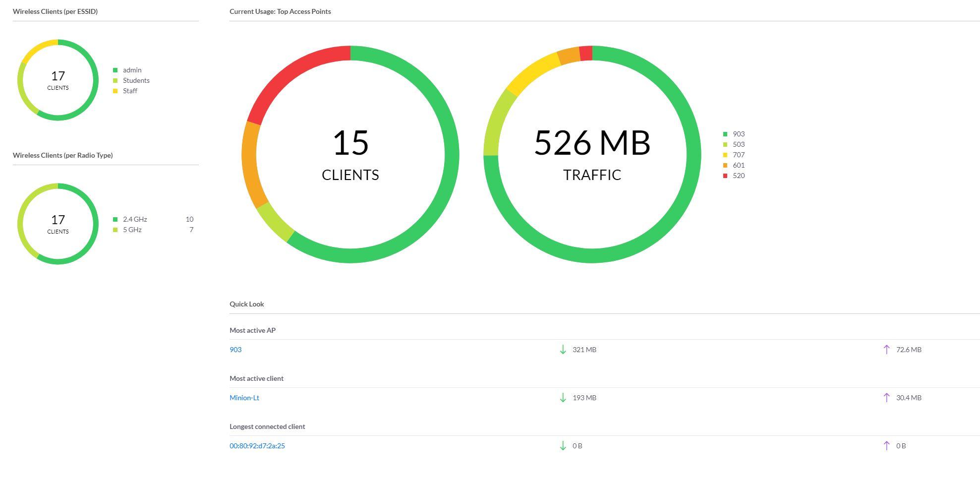Open client 00:80:92:d7:2a:25 link
The height and width of the screenshot is (486, 980).
(257, 446)
